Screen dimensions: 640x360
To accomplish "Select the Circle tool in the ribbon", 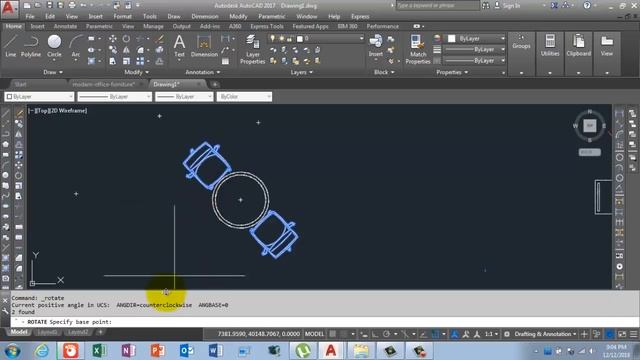I will 54,46.
